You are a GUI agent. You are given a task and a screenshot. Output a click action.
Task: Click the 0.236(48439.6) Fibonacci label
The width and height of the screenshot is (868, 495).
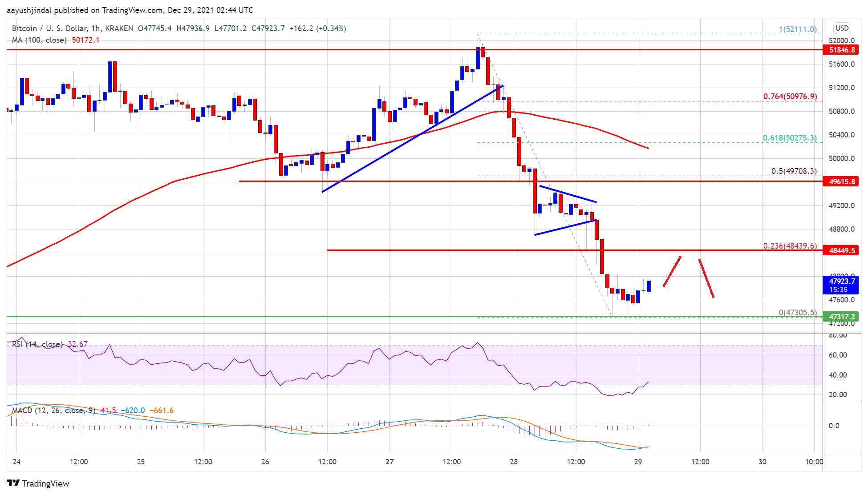coord(790,246)
